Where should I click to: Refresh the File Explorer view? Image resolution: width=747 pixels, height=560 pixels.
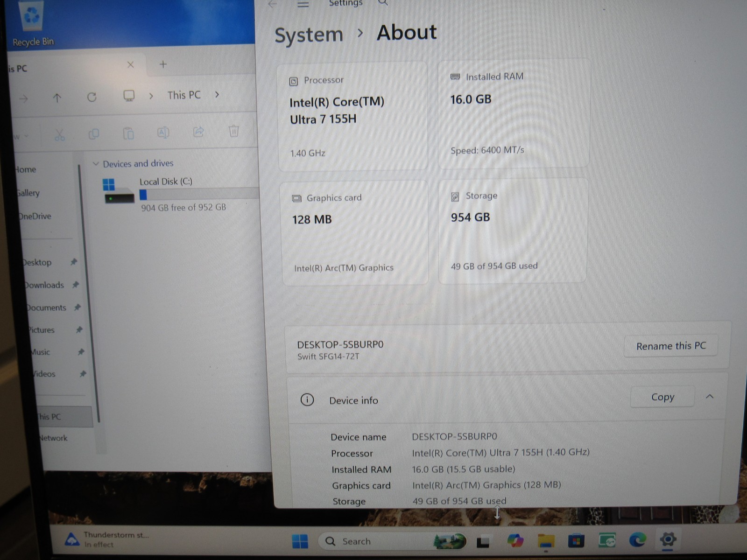[x=92, y=97]
